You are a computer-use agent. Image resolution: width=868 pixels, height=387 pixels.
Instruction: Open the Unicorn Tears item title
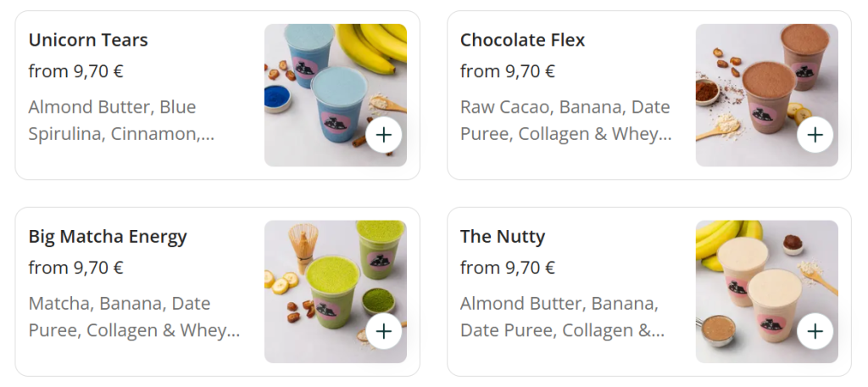[x=88, y=40]
